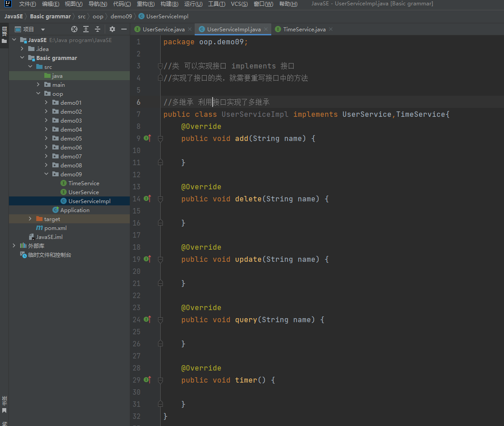This screenshot has height=426, width=504.
Task: Click the locate/select opened file target icon
Action: 74,29
